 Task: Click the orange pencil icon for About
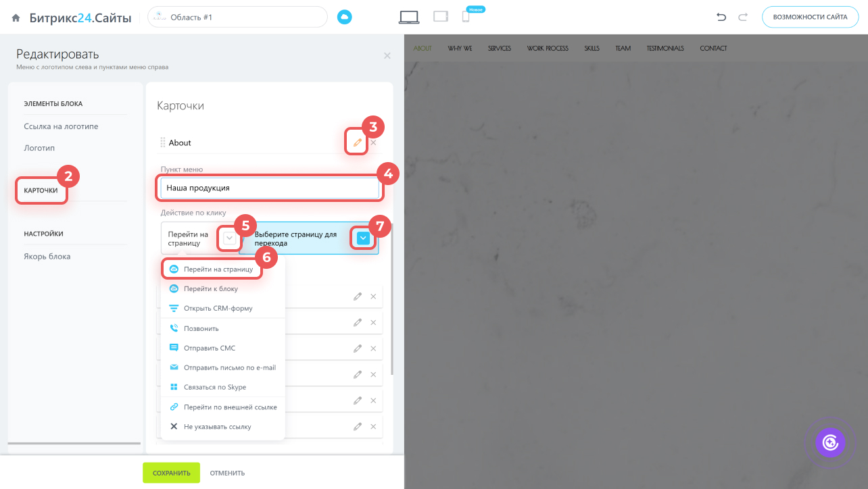click(x=357, y=143)
